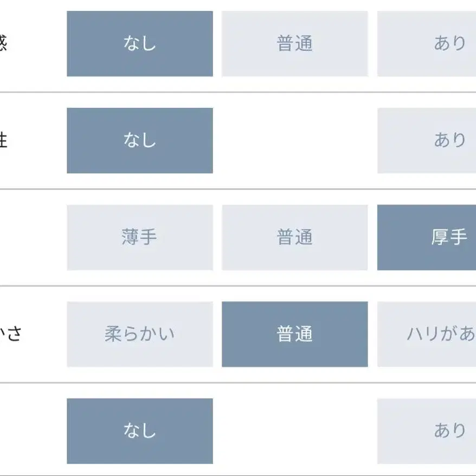
Task: Select なし in the second rating row
Action: [x=139, y=140]
